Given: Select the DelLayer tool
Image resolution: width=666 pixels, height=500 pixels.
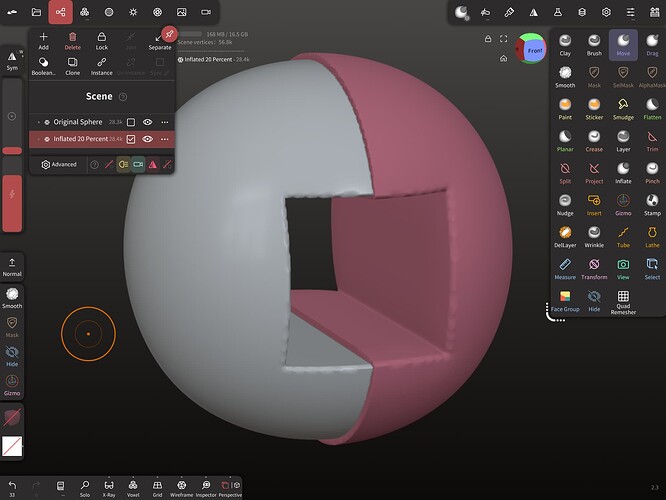Looking at the screenshot, I should (565, 237).
